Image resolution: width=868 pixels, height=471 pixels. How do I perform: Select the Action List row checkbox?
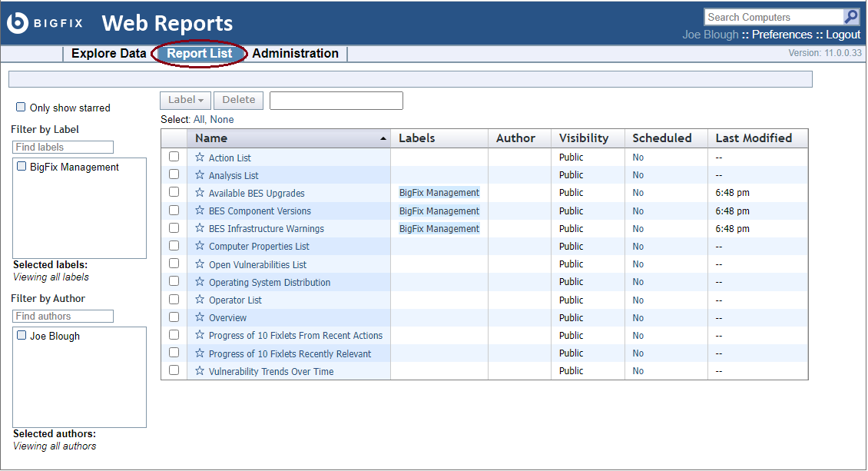[x=174, y=157]
